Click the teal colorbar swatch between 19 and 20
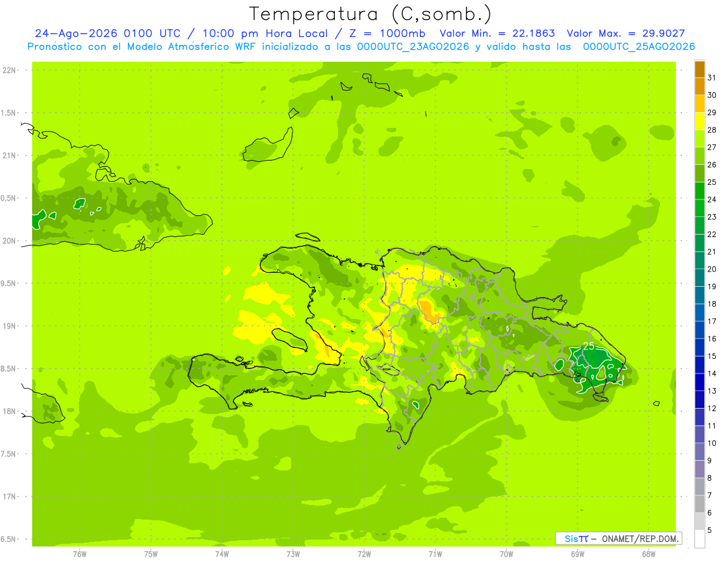The height and width of the screenshot is (562, 728). click(699, 278)
